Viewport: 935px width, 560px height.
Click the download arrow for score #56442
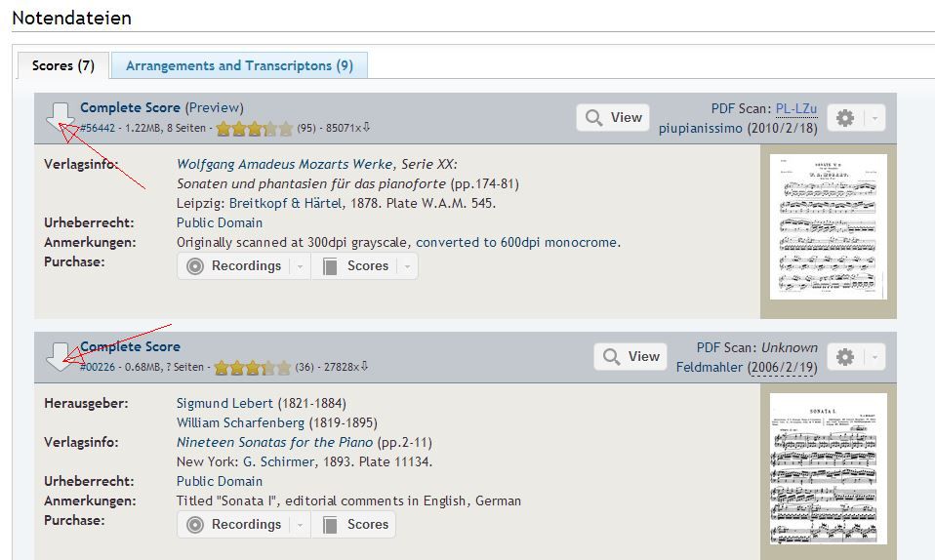coord(61,117)
